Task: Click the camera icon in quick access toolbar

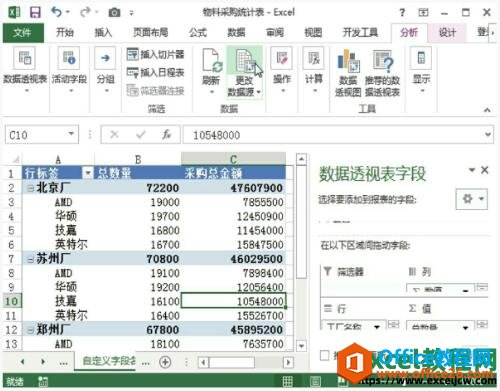Action: click(114, 13)
